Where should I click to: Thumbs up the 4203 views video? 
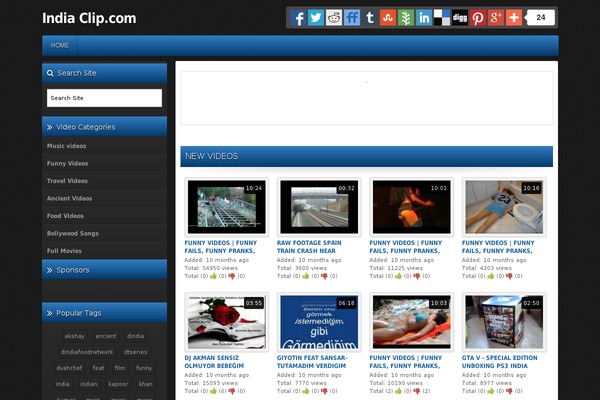click(491, 276)
